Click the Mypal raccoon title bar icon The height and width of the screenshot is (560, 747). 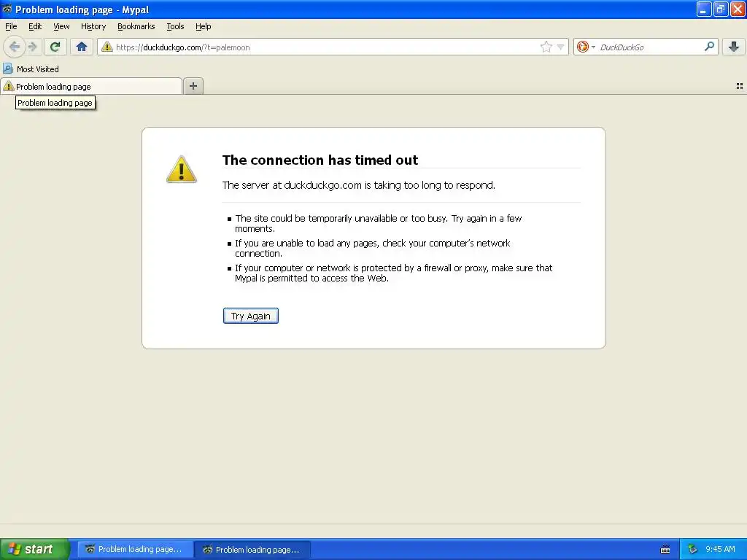(x=7, y=9)
